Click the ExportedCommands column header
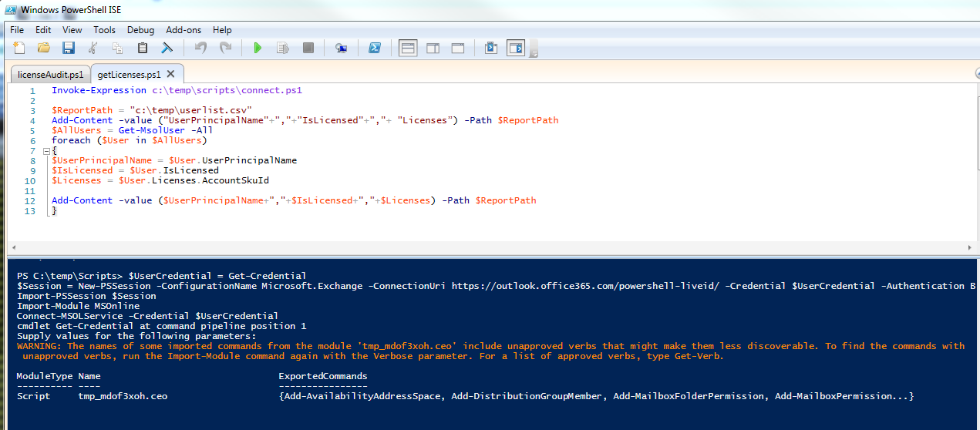This screenshot has width=980, height=430. pos(322,376)
